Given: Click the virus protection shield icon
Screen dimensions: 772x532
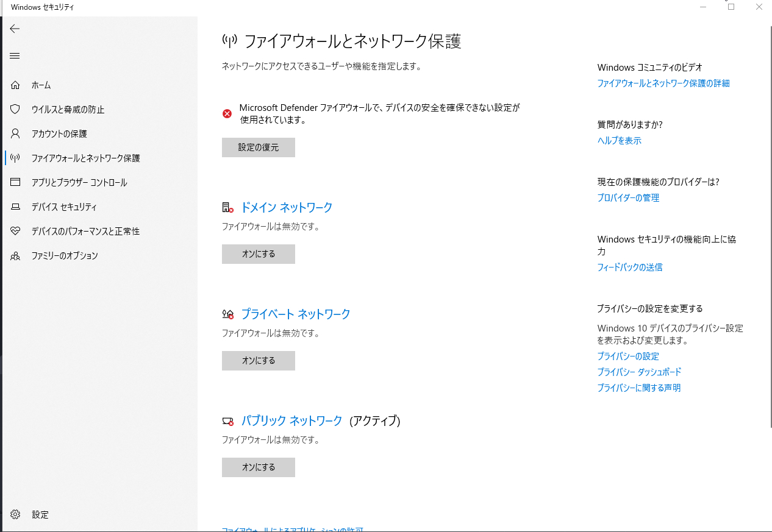Looking at the screenshot, I should (16, 110).
